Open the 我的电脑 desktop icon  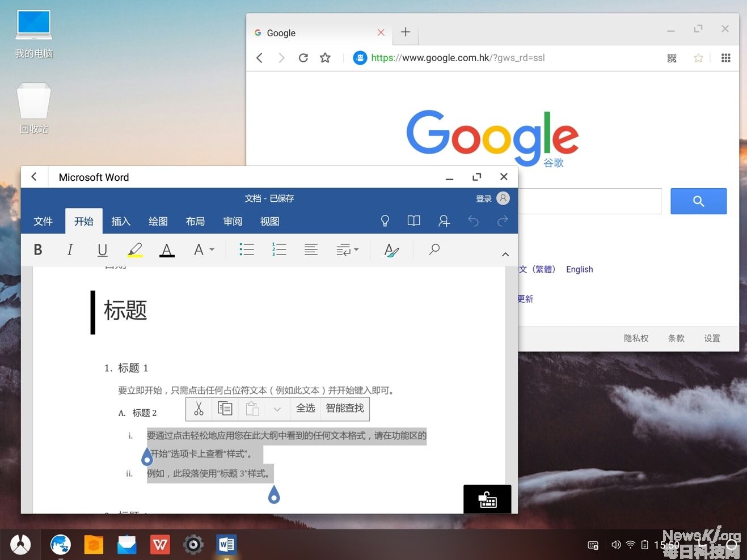click(34, 34)
